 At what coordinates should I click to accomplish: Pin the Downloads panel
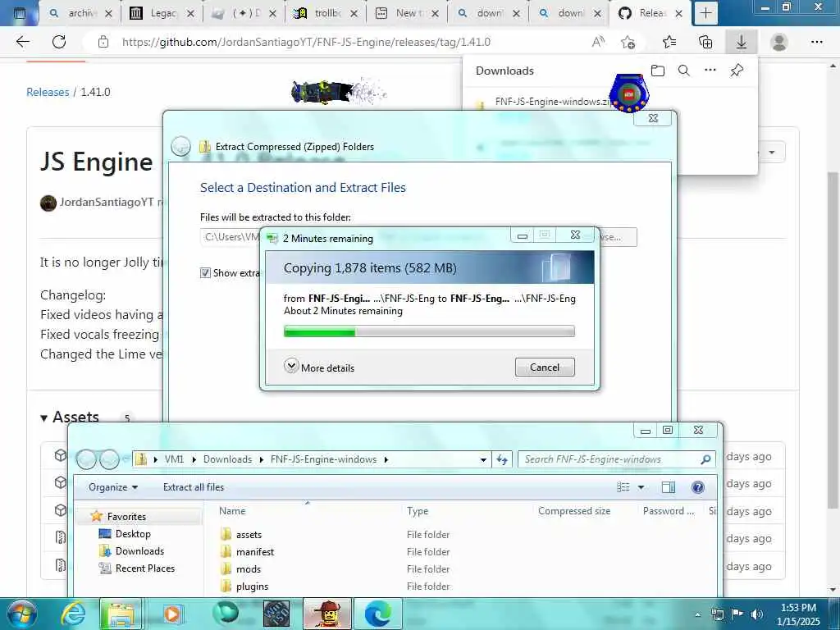click(x=737, y=71)
